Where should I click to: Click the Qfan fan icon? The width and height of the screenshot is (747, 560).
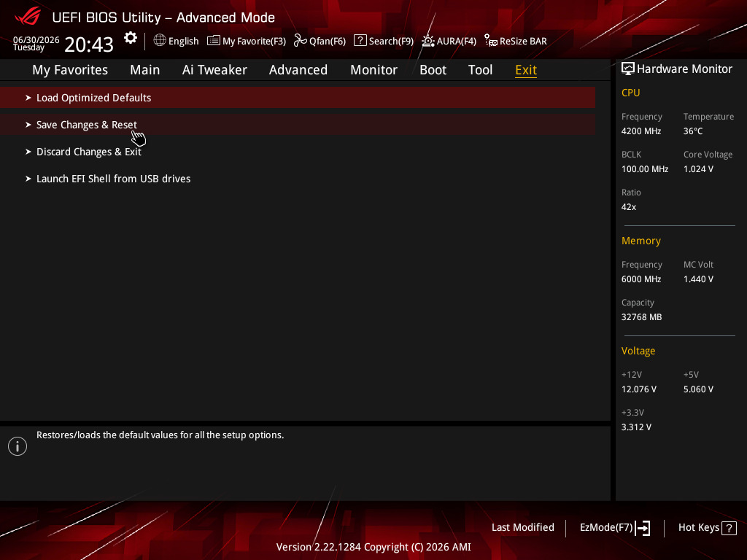click(x=300, y=41)
